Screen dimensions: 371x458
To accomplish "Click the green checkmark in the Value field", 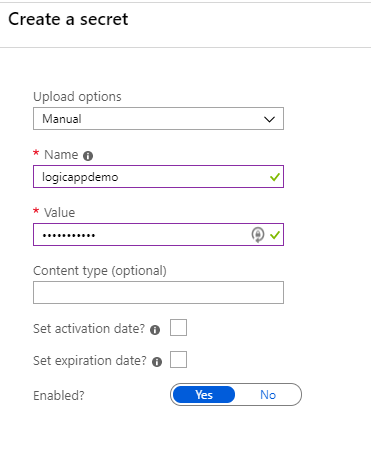I will tap(275, 235).
